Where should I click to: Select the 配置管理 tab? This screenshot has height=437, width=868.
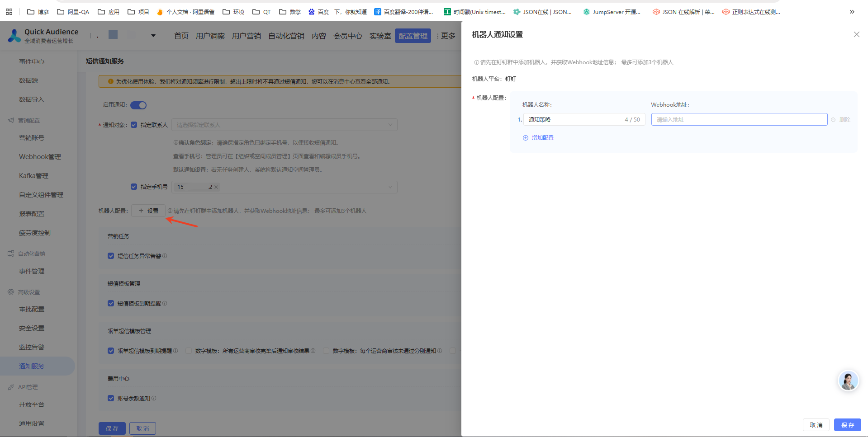(413, 36)
